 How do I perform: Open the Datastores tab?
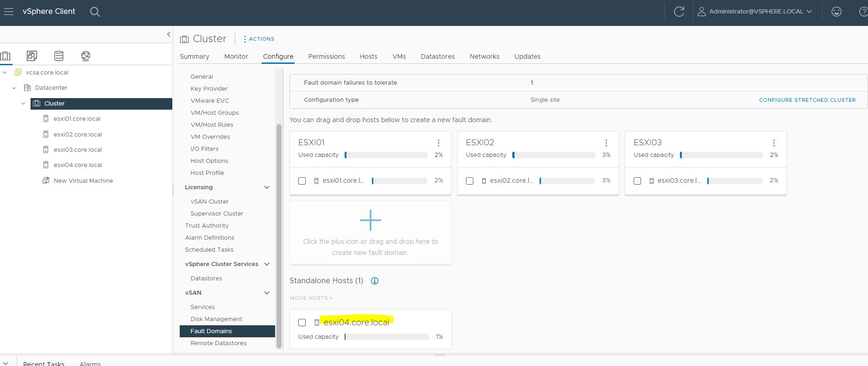pos(438,56)
